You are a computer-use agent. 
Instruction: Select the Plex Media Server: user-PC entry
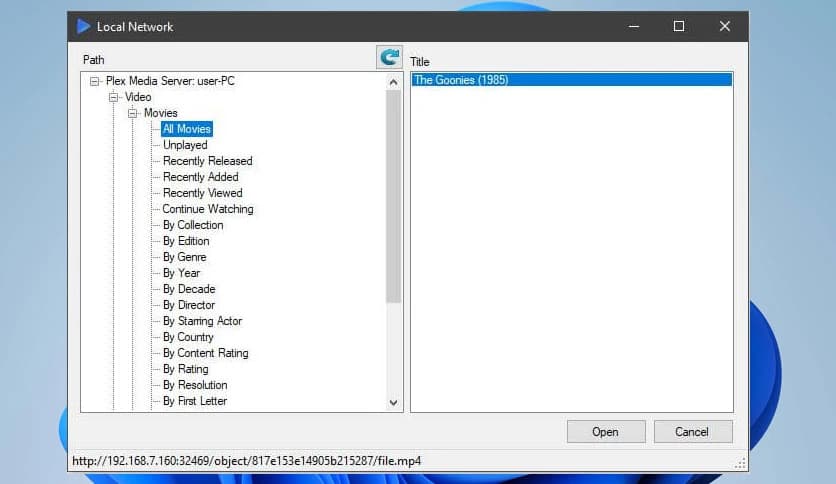[170, 81]
